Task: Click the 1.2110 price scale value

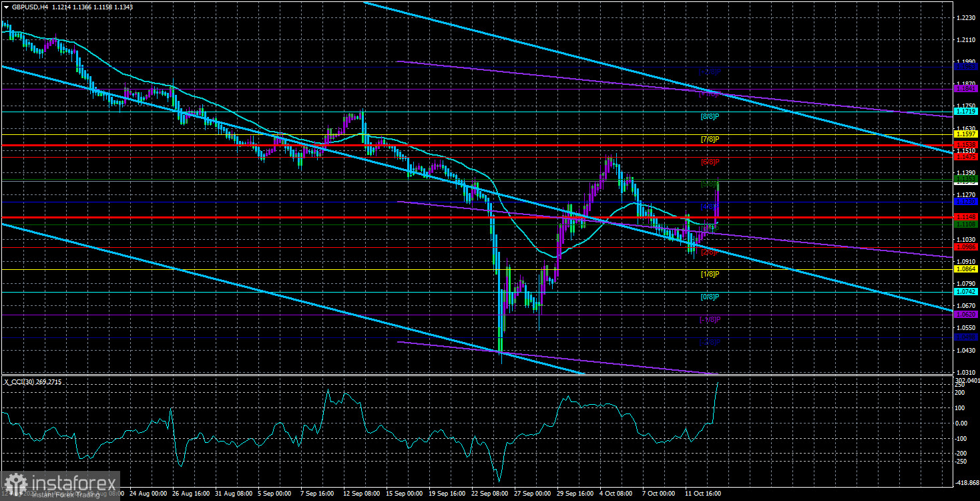Action: coord(966,40)
